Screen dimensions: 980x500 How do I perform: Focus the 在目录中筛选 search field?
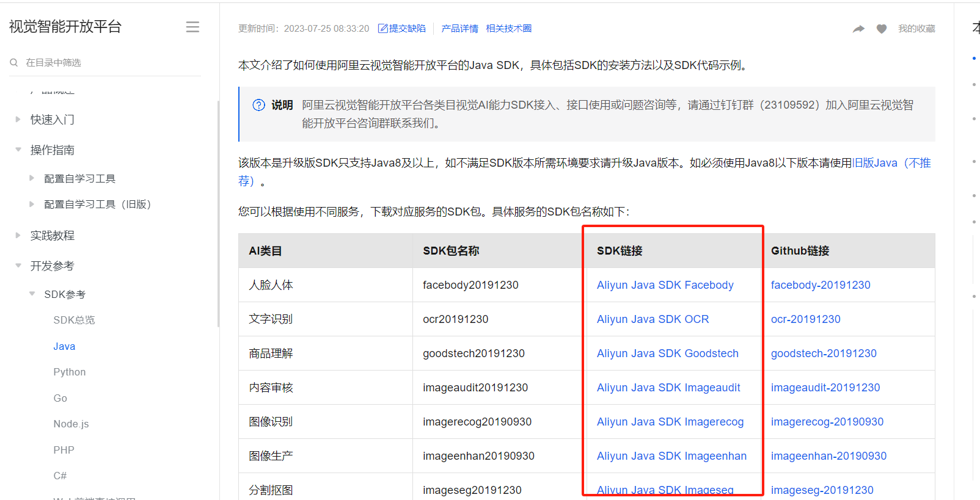coord(105,62)
